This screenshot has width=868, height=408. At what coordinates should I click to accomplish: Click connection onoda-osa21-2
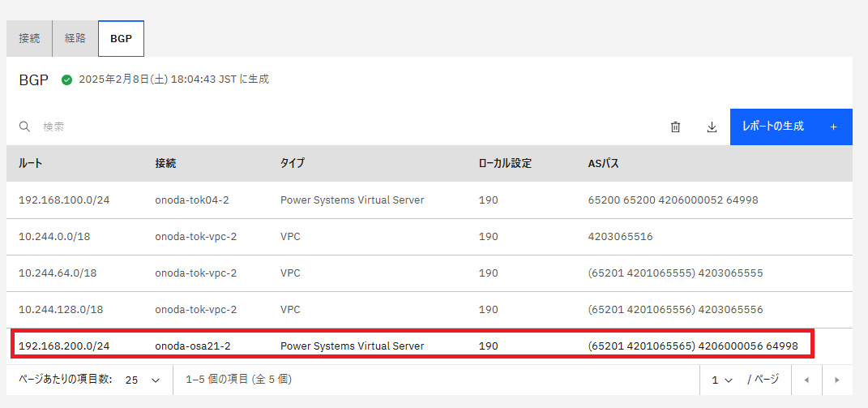pos(193,346)
